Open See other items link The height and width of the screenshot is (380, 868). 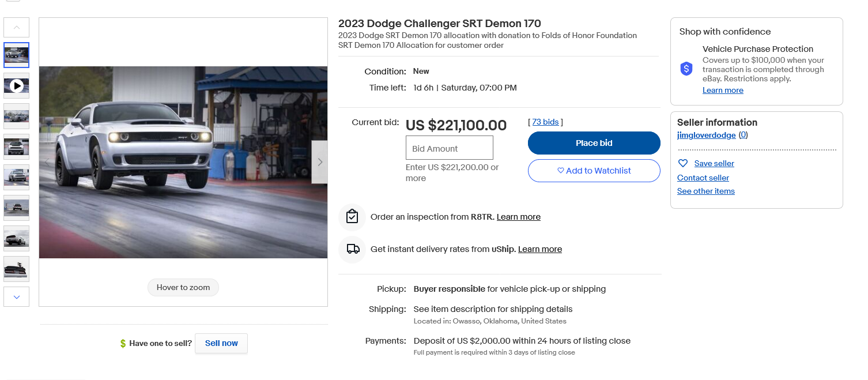[705, 191]
